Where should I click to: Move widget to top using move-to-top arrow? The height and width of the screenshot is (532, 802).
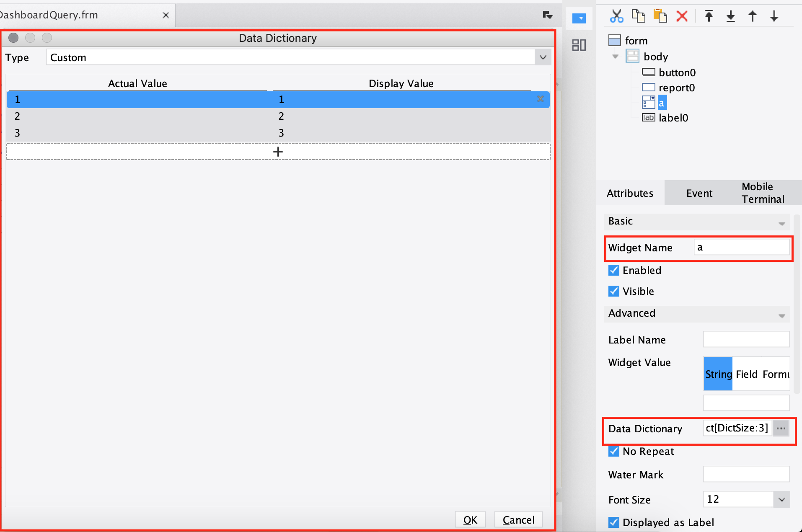[x=709, y=16]
